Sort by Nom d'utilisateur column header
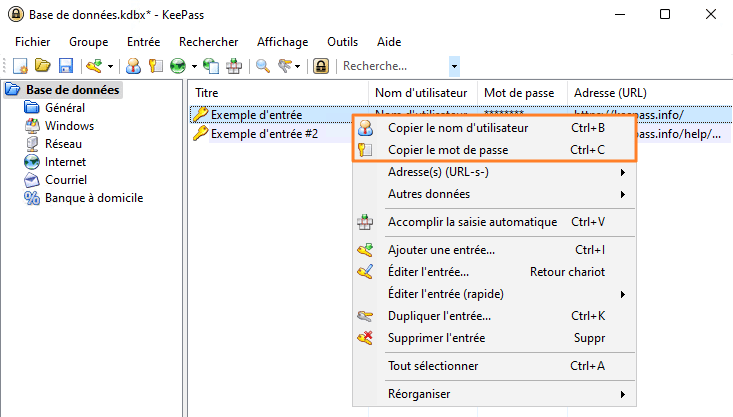This screenshot has width=733, height=417. click(423, 93)
